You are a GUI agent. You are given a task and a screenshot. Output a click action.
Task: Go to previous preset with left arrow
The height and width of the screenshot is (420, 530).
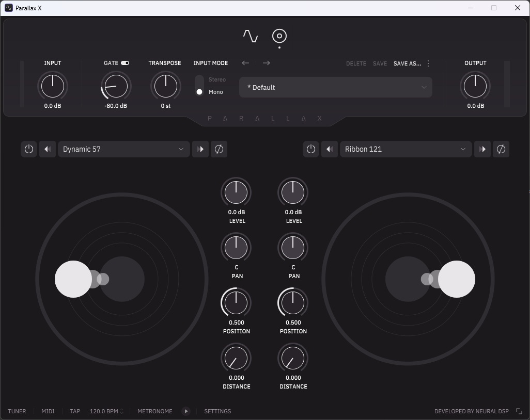click(x=245, y=63)
